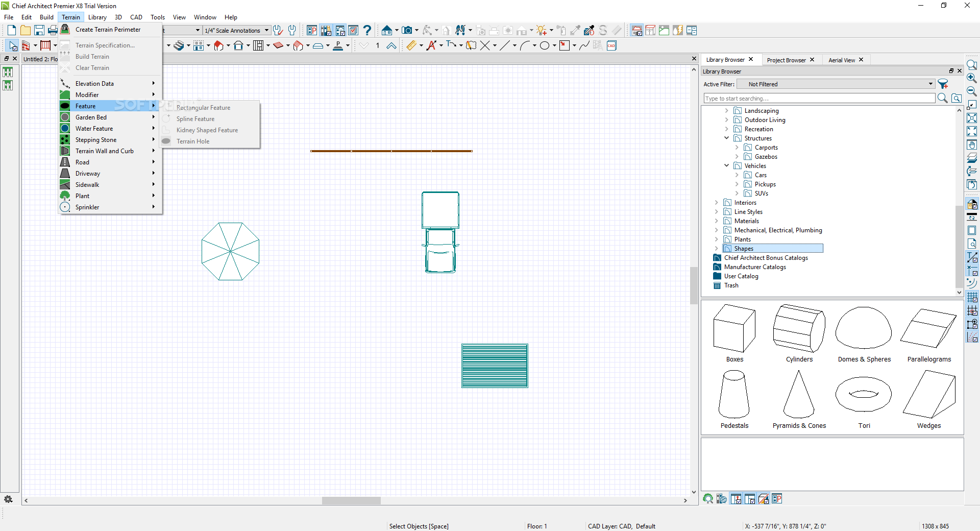Expand the Landscaping folder

coord(727,111)
